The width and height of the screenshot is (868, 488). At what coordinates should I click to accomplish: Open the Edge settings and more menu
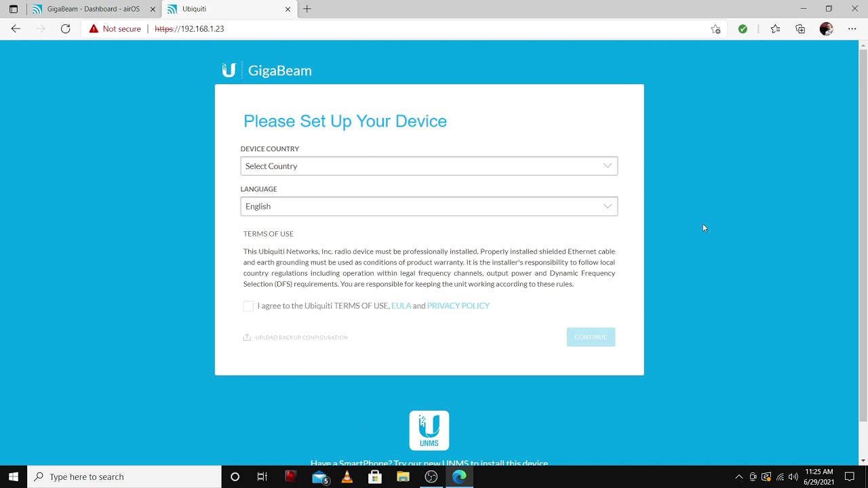tap(852, 28)
